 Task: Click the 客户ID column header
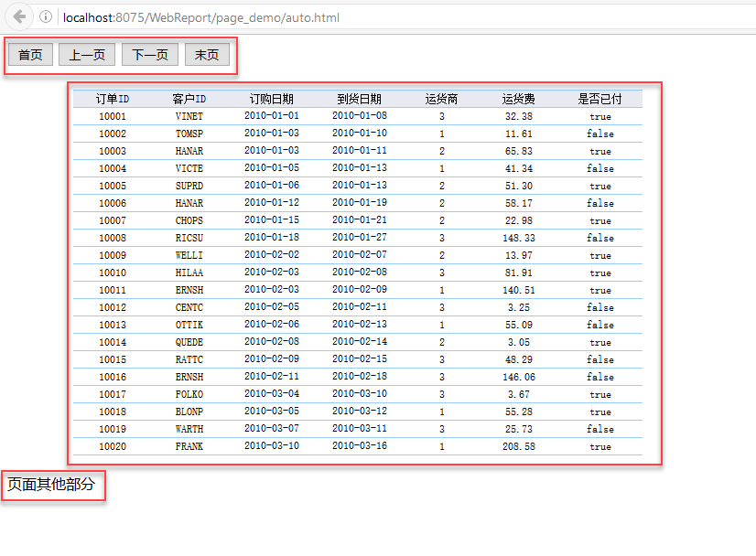click(x=189, y=99)
